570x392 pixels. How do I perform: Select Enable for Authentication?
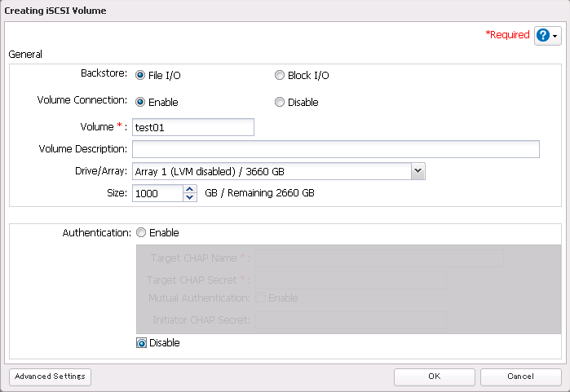[141, 232]
